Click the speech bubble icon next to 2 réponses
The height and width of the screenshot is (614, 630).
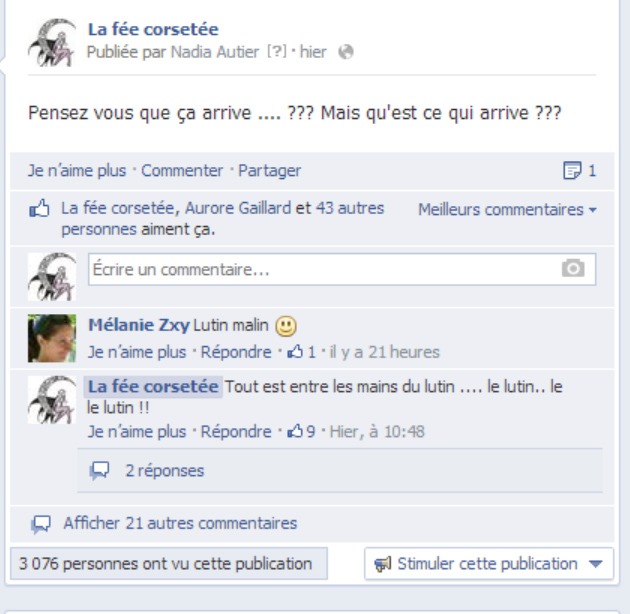(x=99, y=470)
